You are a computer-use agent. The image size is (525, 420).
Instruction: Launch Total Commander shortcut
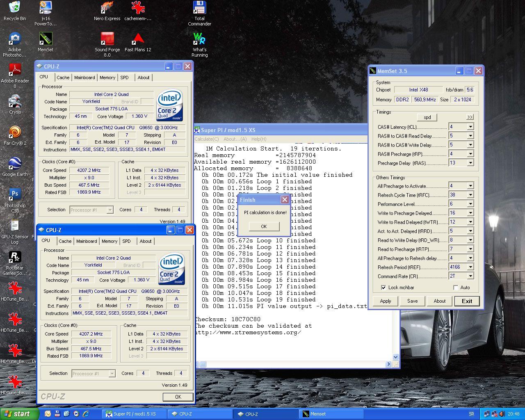(x=199, y=14)
